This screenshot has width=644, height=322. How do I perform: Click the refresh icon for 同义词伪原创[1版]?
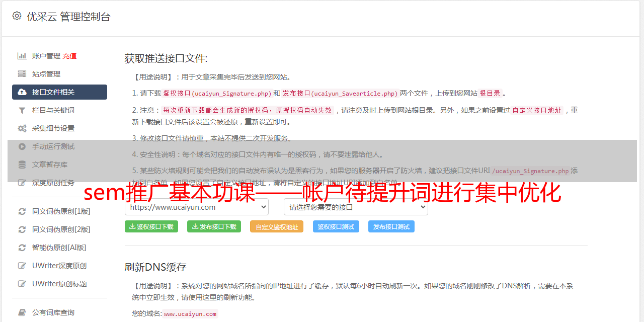coord(22,211)
